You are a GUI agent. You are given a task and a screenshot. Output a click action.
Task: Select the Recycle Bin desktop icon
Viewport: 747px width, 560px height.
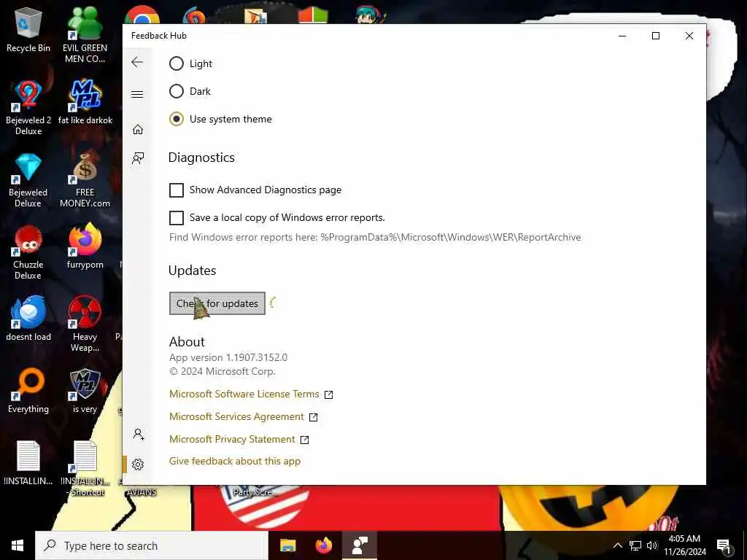click(28, 31)
